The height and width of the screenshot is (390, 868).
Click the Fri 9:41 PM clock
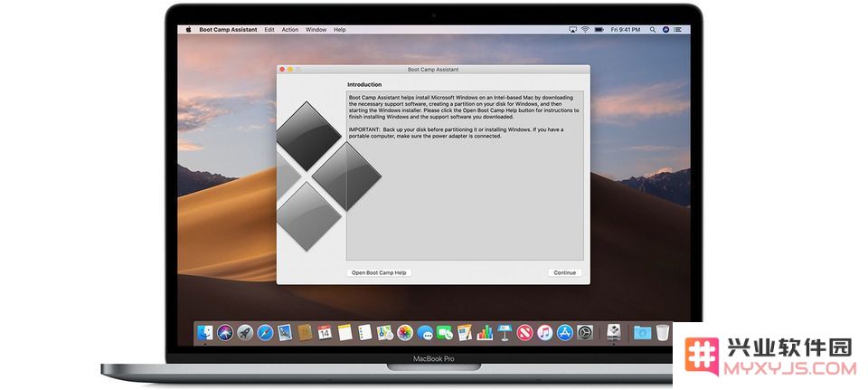pos(626,29)
